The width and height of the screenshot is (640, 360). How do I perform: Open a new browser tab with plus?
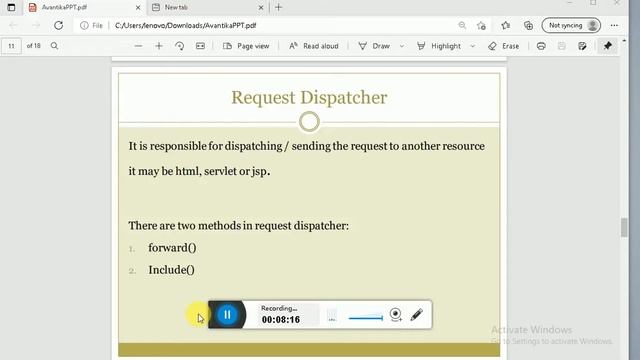pos(278,7)
